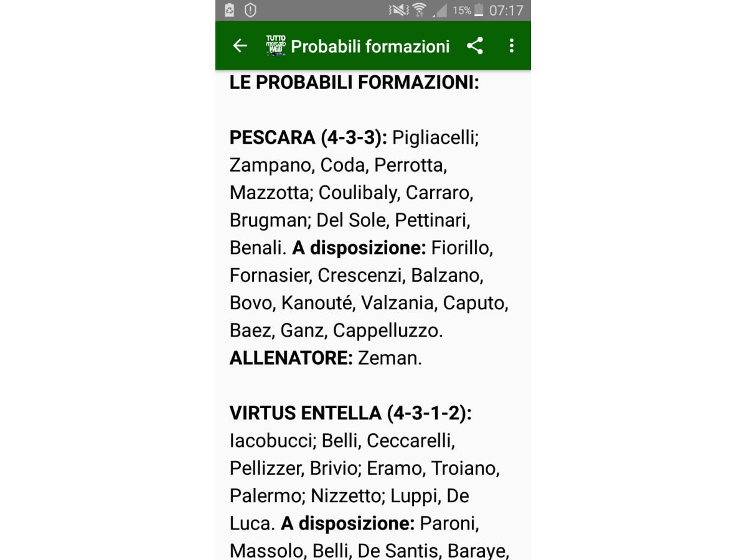Tap the battery saver recycle icon
Viewport: 747px width, 560px height.
click(230, 11)
